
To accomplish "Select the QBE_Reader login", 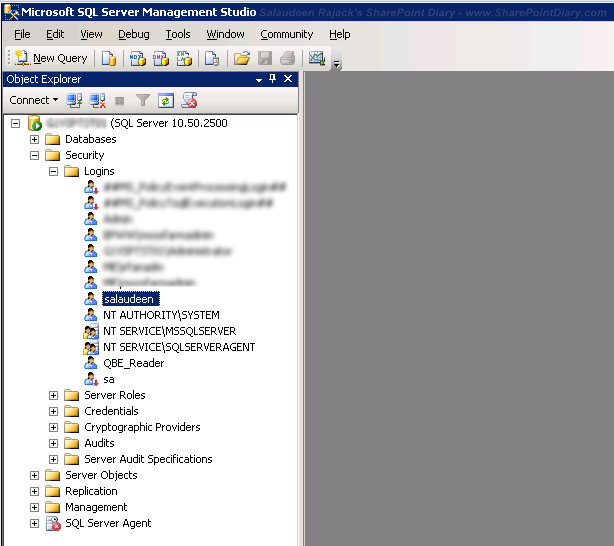I will [x=134, y=363].
